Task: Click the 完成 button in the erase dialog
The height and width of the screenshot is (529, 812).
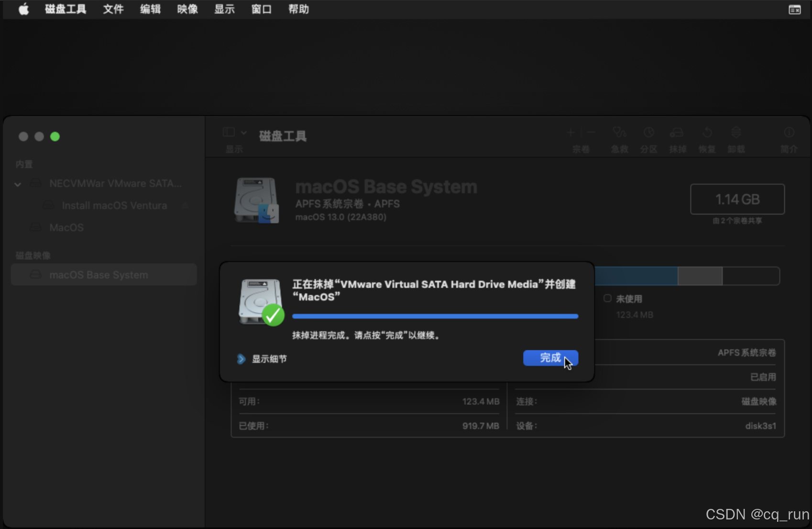Action: [x=550, y=358]
